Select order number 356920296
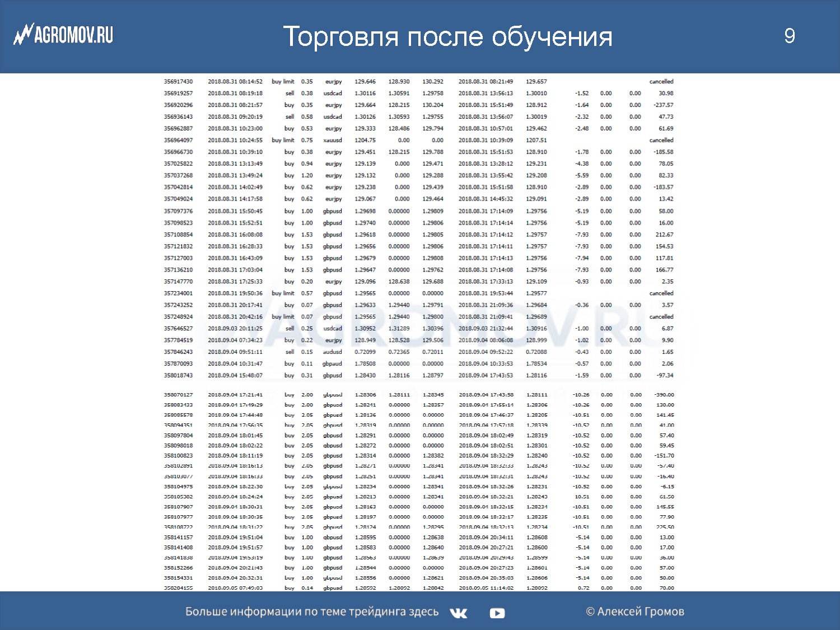The width and height of the screenshot is (840, 630). [178, 105]
